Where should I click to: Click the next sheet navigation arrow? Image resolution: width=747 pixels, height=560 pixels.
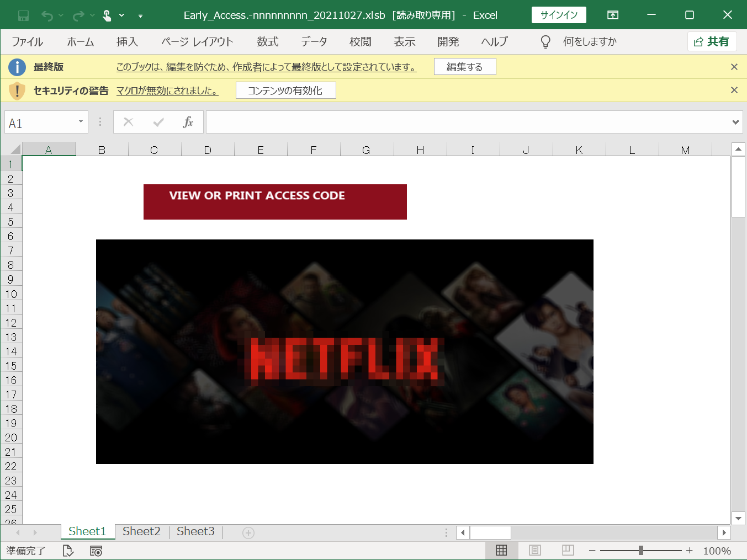tap(35, 532)
